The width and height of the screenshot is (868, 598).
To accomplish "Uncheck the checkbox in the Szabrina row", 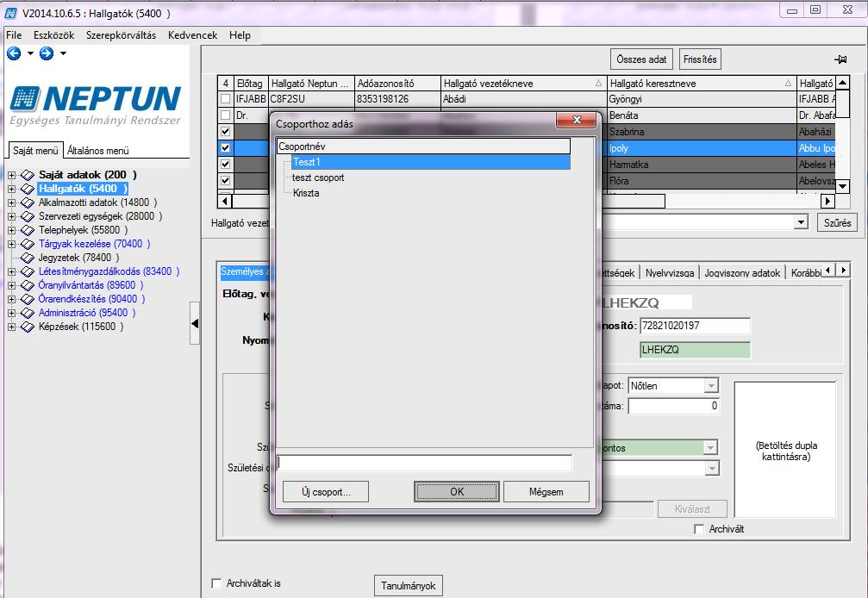I will [x=225, y=132].
